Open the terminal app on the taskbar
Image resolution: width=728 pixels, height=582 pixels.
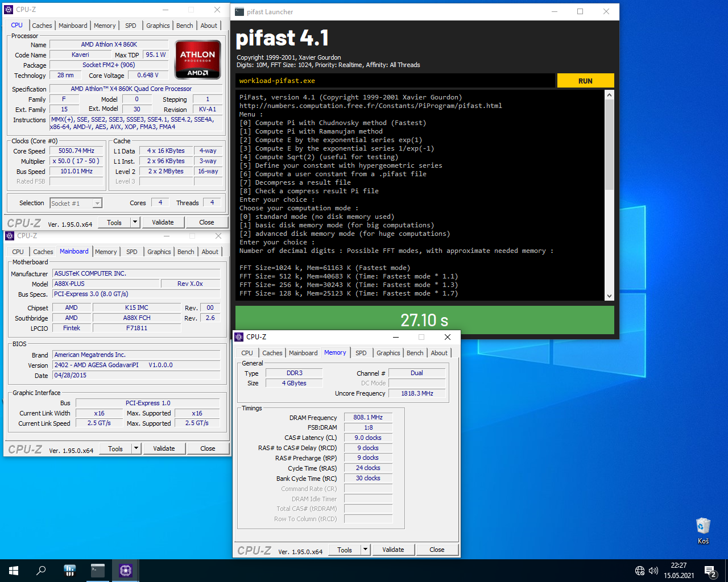[x=98, y=571]
